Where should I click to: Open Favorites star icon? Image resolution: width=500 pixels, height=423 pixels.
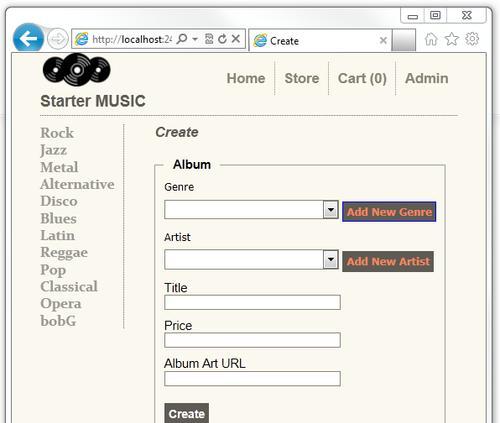452,39
